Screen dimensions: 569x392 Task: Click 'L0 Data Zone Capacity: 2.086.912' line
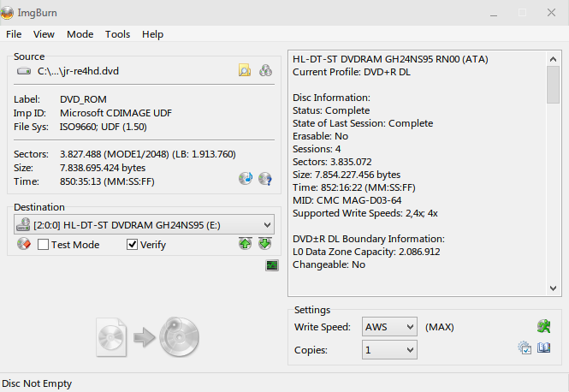(366, 252)
